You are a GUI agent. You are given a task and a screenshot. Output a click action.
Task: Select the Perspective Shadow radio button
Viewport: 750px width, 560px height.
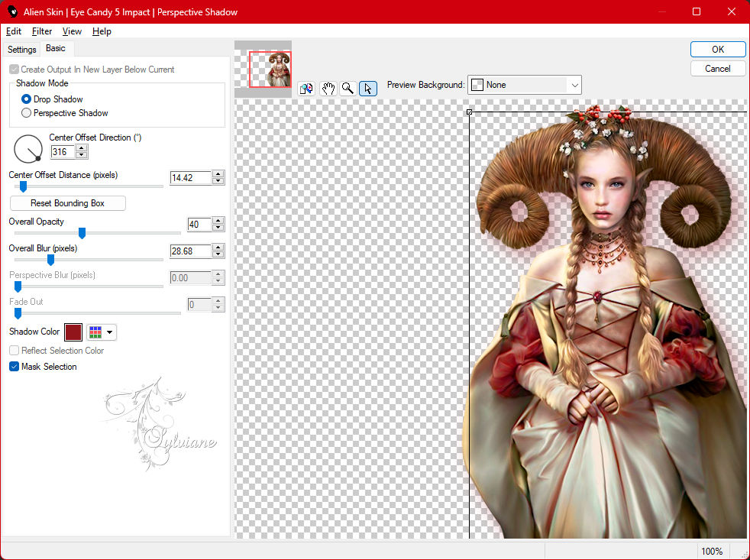[26, 113]
